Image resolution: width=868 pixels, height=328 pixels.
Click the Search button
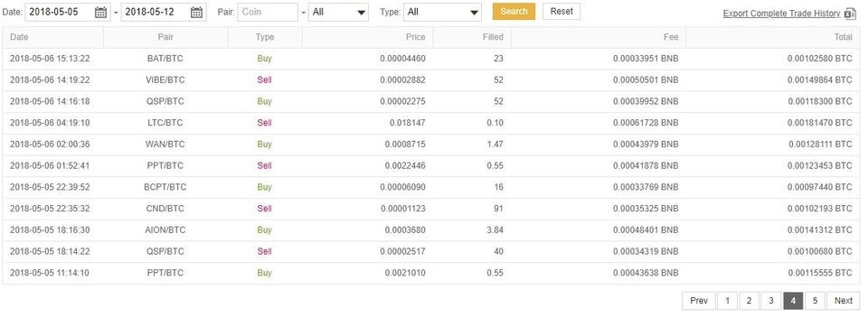click(514, 11)
